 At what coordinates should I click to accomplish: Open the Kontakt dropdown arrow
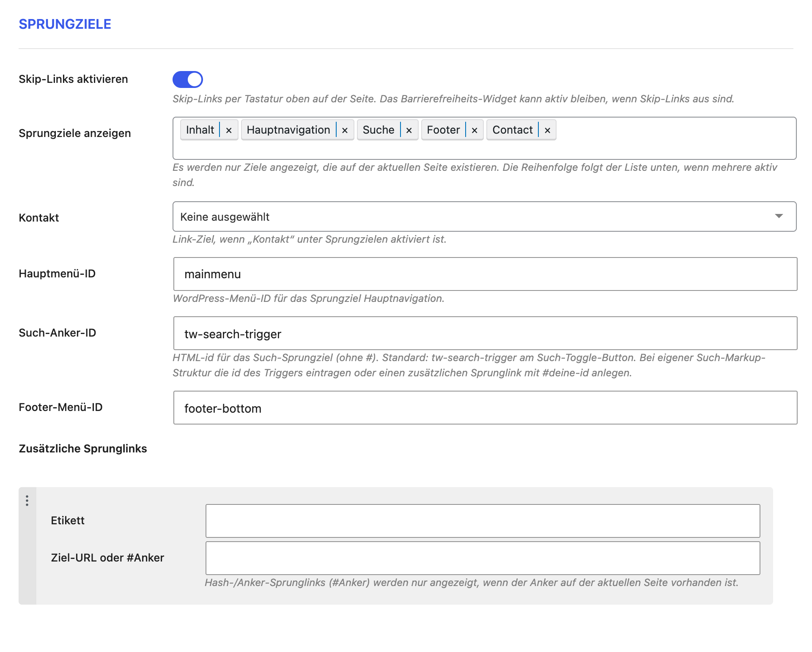point(779,216)
